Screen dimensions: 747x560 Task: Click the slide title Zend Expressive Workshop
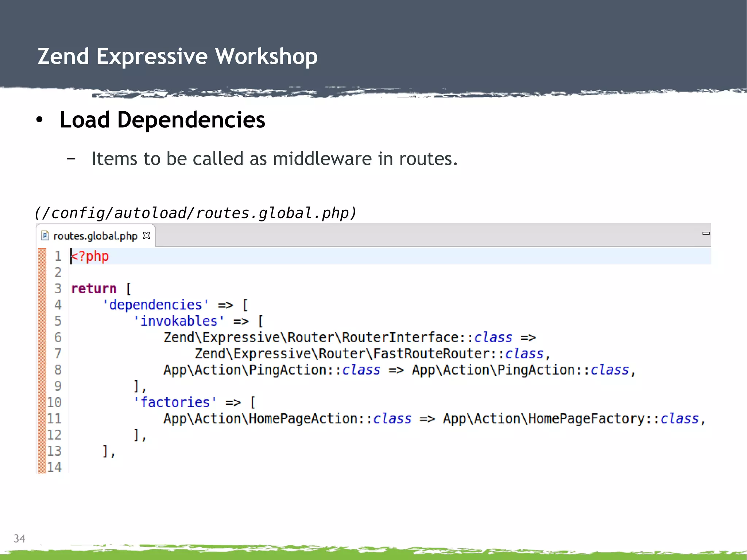178,56
